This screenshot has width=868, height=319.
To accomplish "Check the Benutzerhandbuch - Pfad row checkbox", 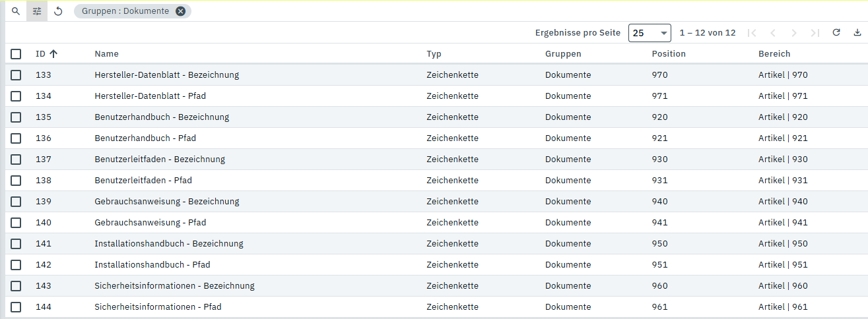I will [16, 138].
